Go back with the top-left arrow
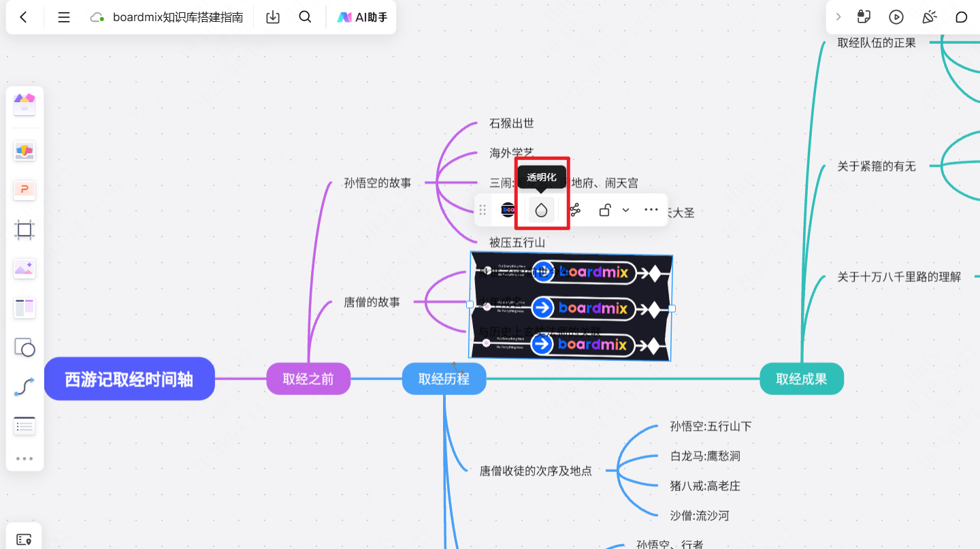 tap(24, 17)
